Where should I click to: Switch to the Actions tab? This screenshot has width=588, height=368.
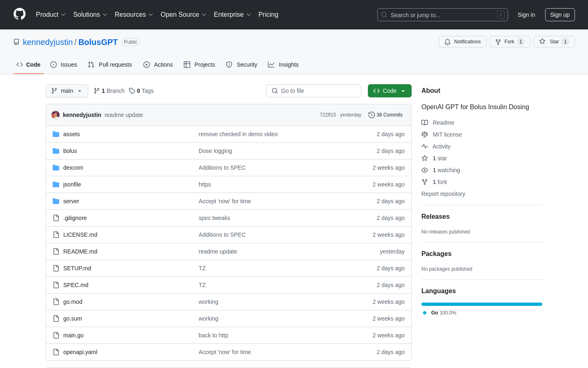(158, 65)
